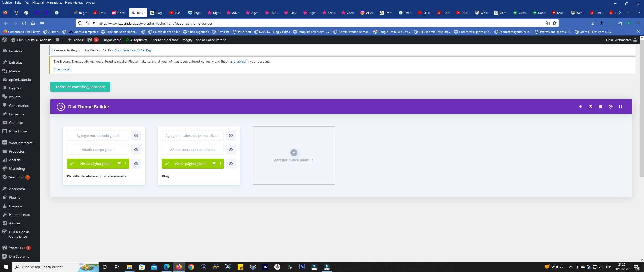Open Club Ciclista Al-Andalus site menu
This screenshot has height=272, width=644.
[x=31, y=40]
